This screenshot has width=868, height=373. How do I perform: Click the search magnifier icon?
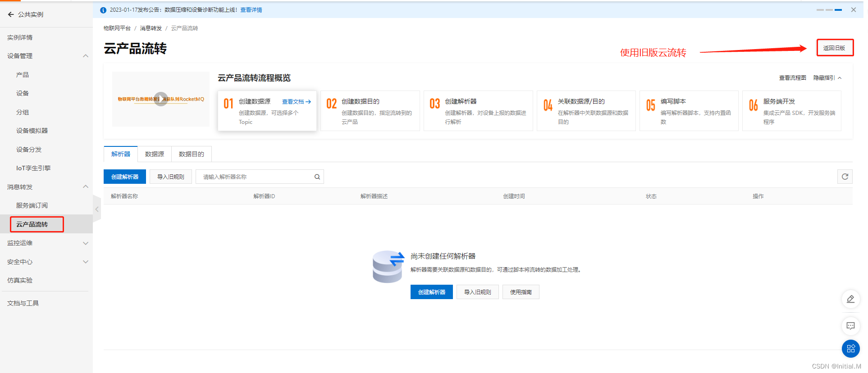[317, 177]
